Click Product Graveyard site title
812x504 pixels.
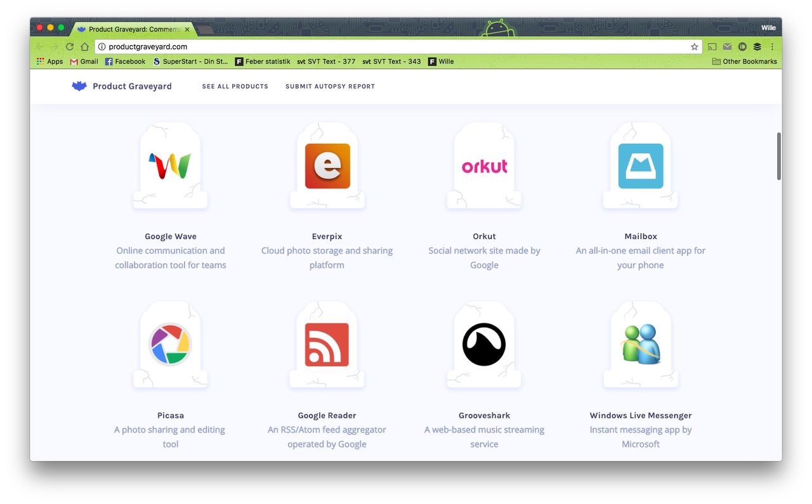tap(132, 86)
